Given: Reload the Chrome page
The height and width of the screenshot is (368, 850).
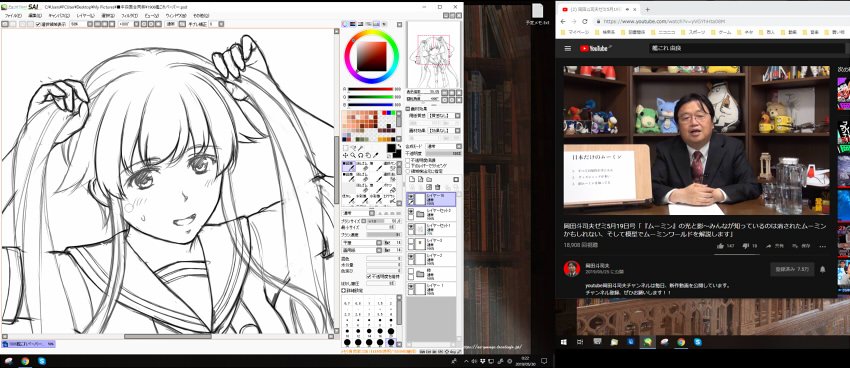Looking at the screenshot, I should click(584, 21).
